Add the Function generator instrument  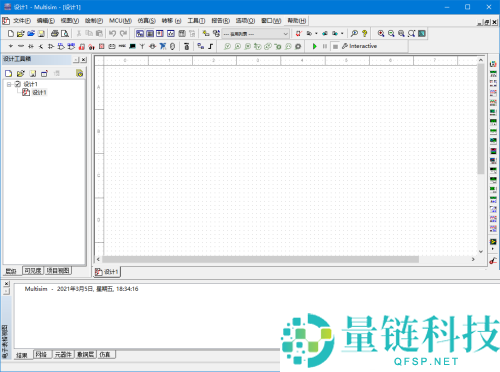493,74
